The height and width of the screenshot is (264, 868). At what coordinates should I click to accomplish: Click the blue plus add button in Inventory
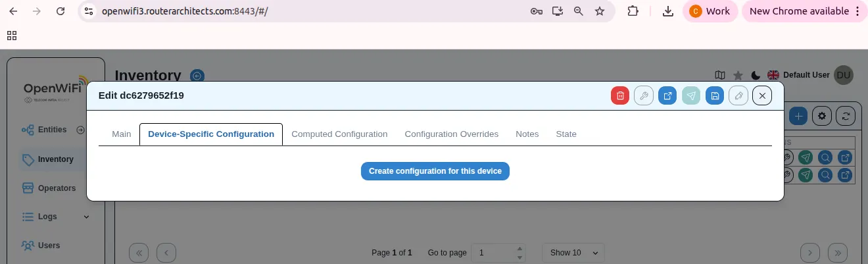(x=798, y=116)
